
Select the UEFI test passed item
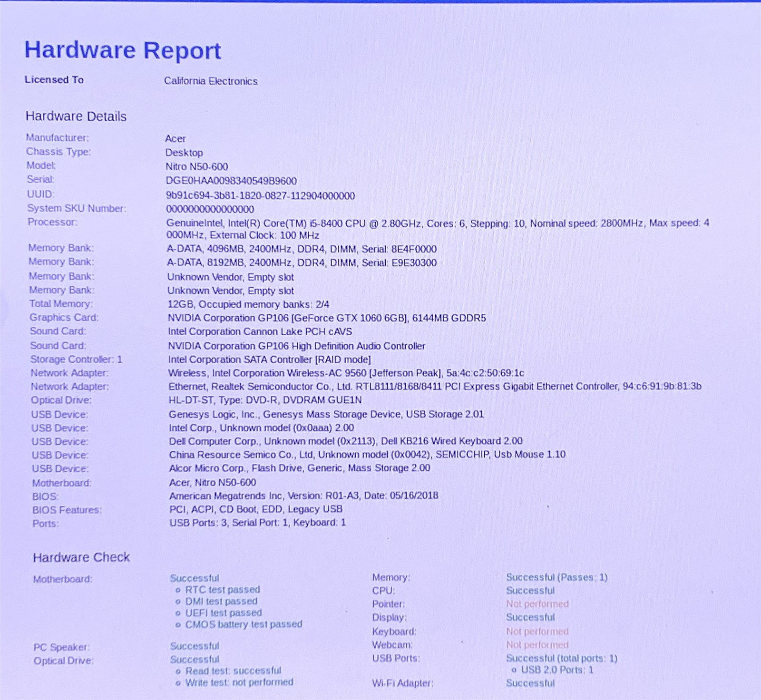pos(224,612)
